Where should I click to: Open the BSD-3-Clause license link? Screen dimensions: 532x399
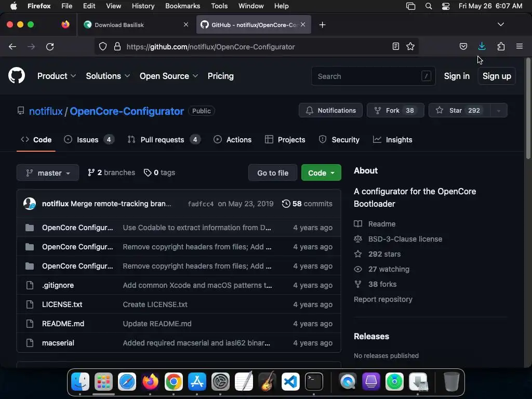[x=405, y=239]
